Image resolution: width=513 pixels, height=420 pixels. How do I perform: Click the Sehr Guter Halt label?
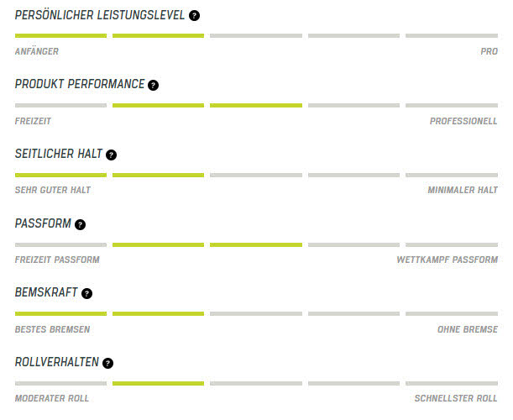pyautogui.click(x=53, y=190)
